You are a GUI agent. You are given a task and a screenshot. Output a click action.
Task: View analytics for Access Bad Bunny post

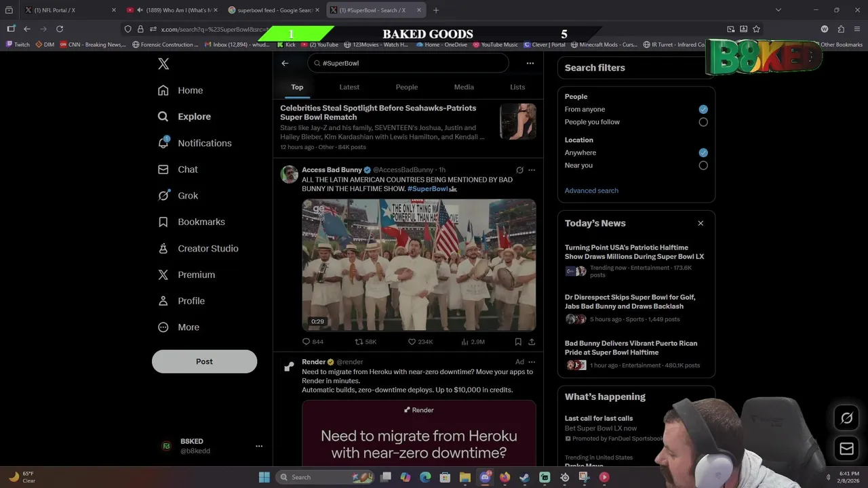click(x=473, y=342)
